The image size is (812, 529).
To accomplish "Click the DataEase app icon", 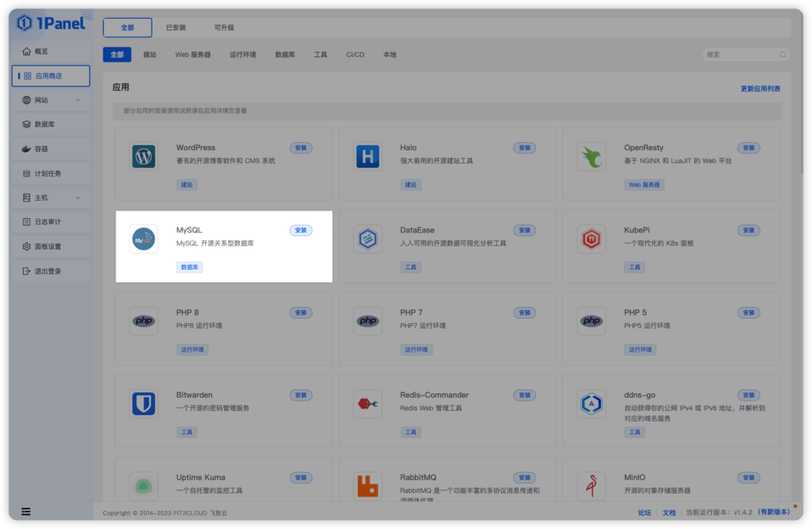I will [x=368, y=238].
